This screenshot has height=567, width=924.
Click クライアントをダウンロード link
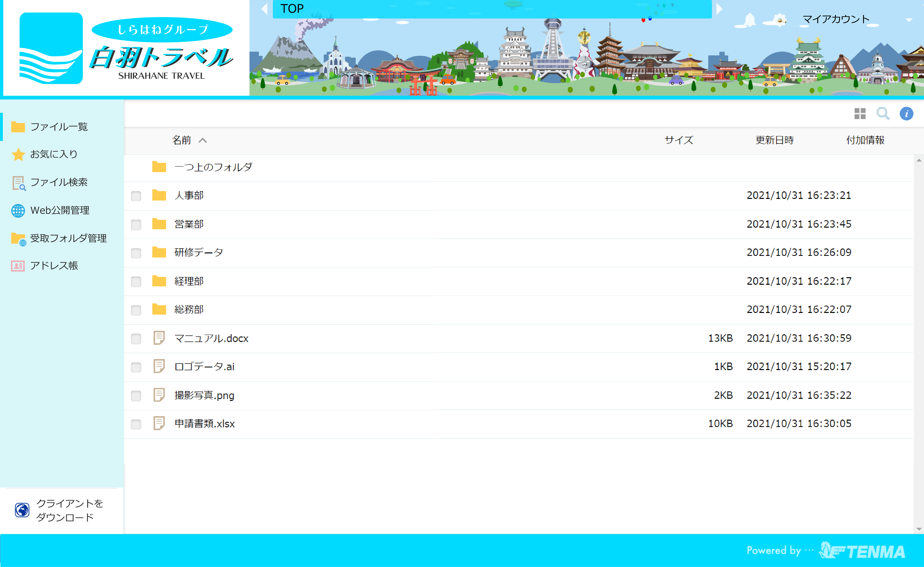pyautogui.click(x=69, y=510)
